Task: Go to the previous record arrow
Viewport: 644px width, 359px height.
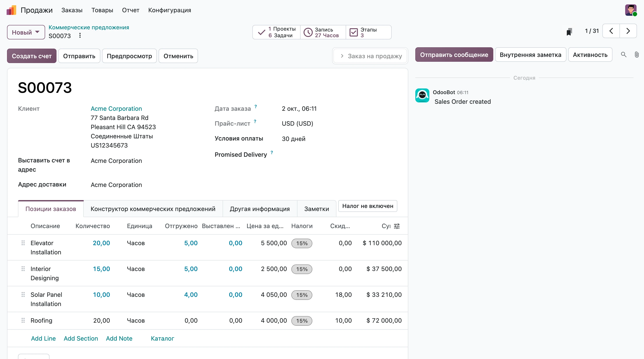Action: 611,31
